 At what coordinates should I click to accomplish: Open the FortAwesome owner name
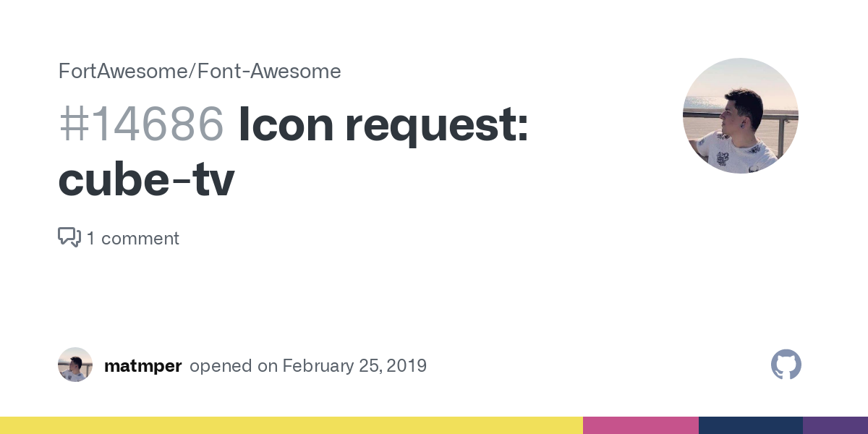coord(122,72)
